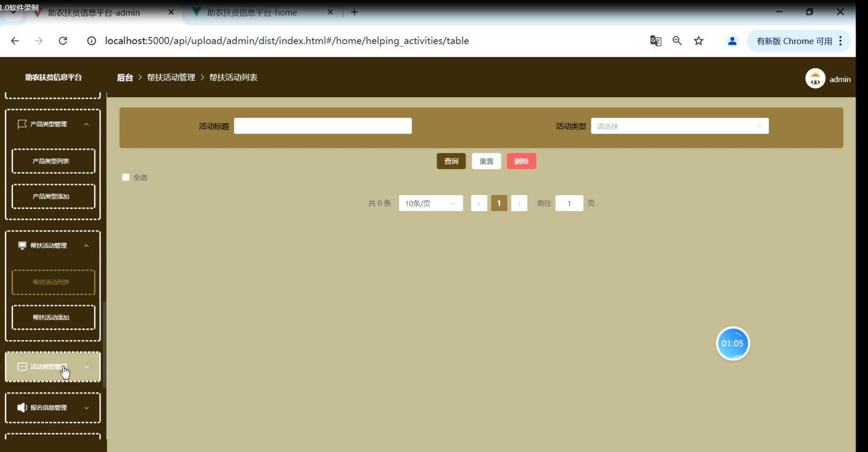The image size is (868, 452).
Task: Open the Chrome three-dot menu
Action: click(840, 41)
